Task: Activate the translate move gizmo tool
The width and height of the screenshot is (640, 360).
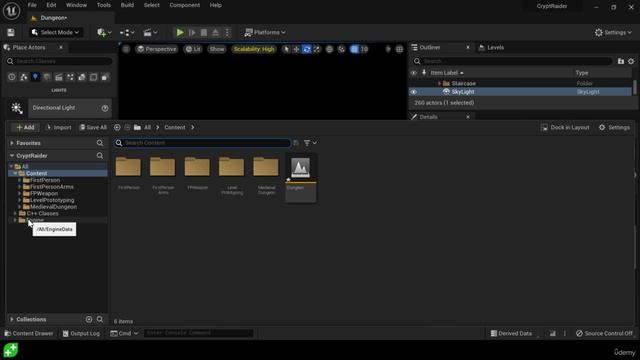Action: tap(296, 49)
